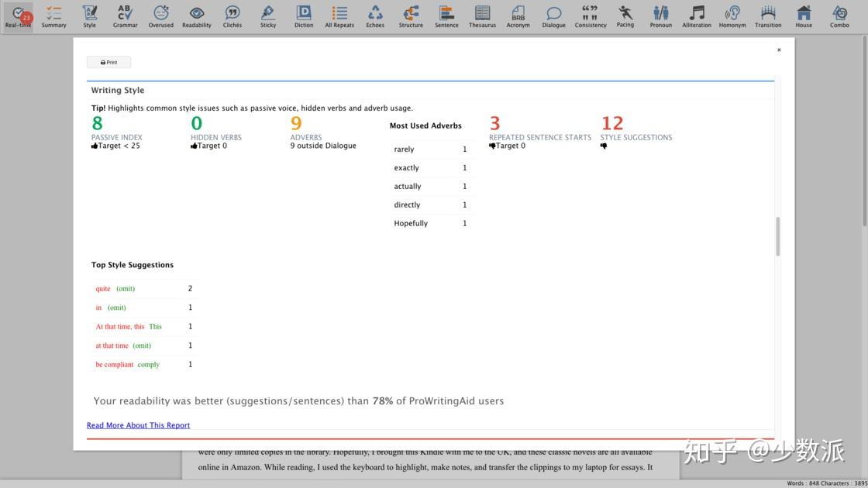This screenshot has height=488, width=868.
Task: Run the Alliteration check
Action: click(x=697, y=16)
